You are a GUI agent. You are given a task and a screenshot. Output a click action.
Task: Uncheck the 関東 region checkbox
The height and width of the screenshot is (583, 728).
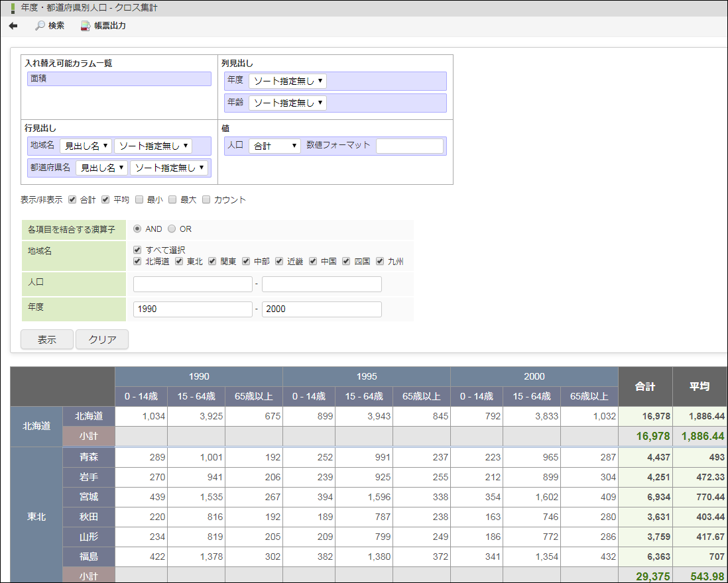(x=212, y=262)
